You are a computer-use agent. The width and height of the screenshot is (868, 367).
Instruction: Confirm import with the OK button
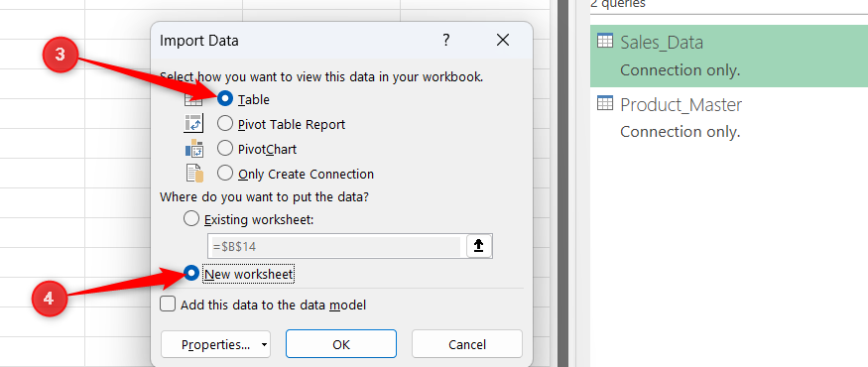point(341,344)
